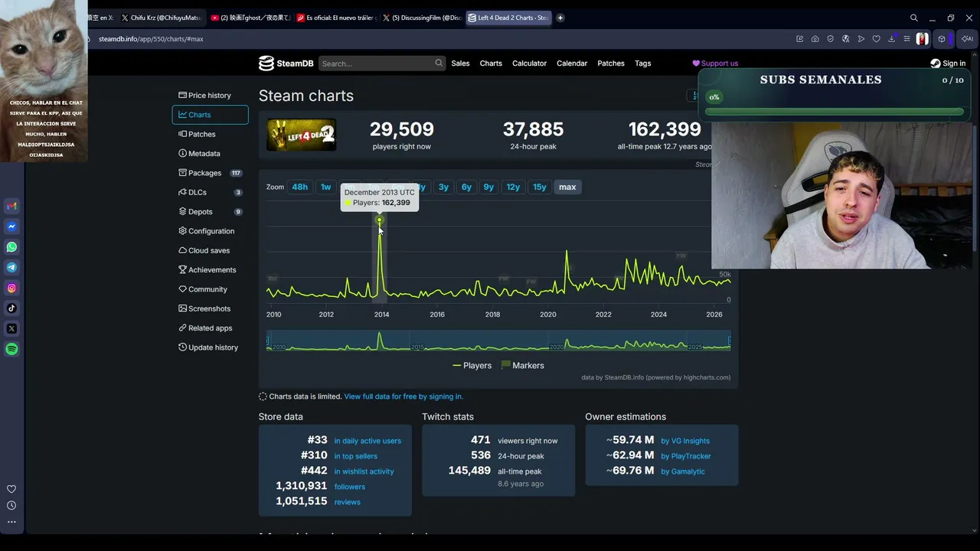Screen dimensions: 980x551
Task: Set chart zoom to 1w
Action: [326, 187]
